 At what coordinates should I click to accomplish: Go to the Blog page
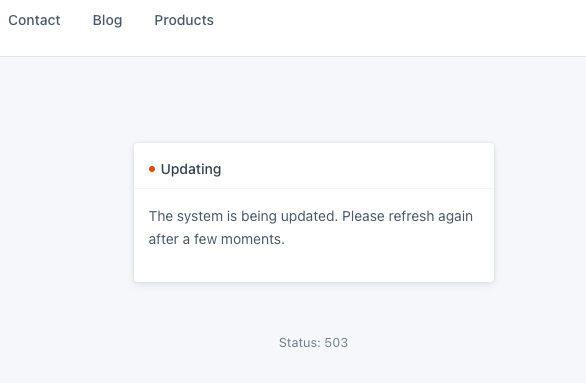[x=107, y=21]
